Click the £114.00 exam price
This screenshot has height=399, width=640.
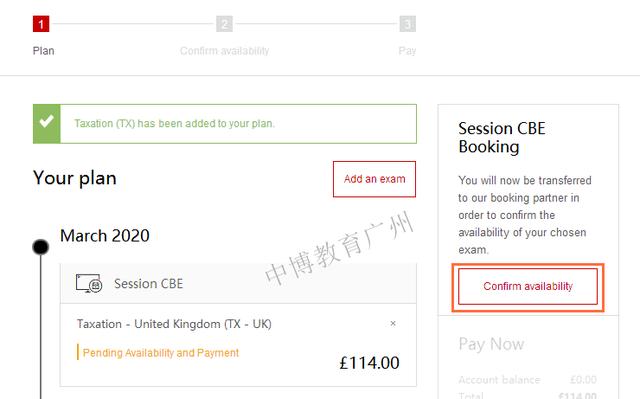point(369,363)
